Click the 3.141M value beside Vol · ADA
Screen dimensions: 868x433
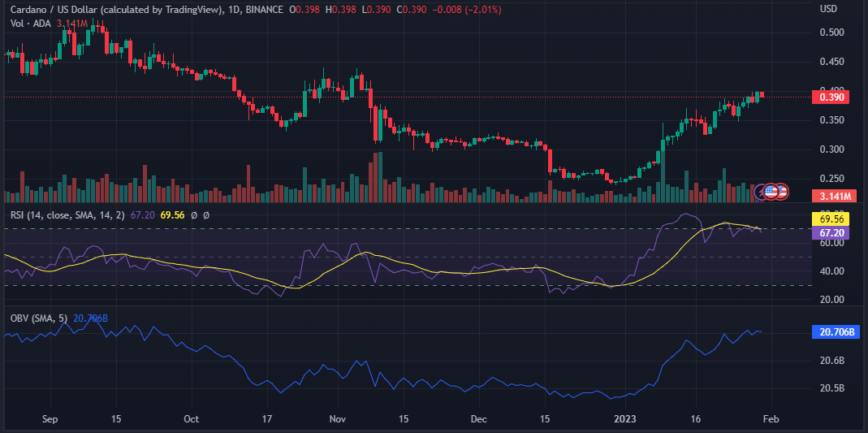[x=72, y=24]
